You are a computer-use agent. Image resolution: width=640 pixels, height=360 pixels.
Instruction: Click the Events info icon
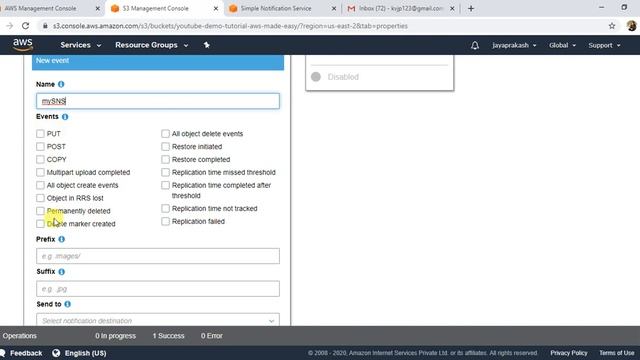[x=65, y=117]
